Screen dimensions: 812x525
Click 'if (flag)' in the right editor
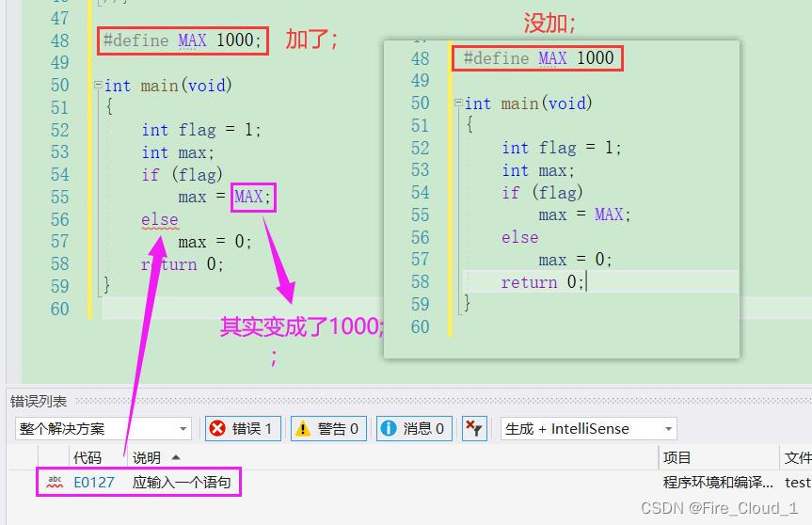(542, 193)
